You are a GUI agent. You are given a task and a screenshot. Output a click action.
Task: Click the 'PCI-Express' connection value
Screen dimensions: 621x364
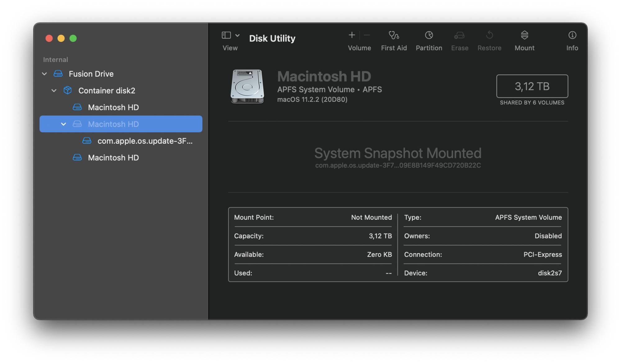542,255
